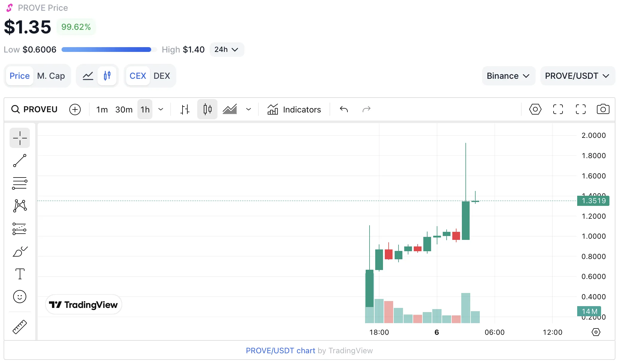Switch to Price view
Viewport: 619px width, 364px height.
click(x=20, y=76)
